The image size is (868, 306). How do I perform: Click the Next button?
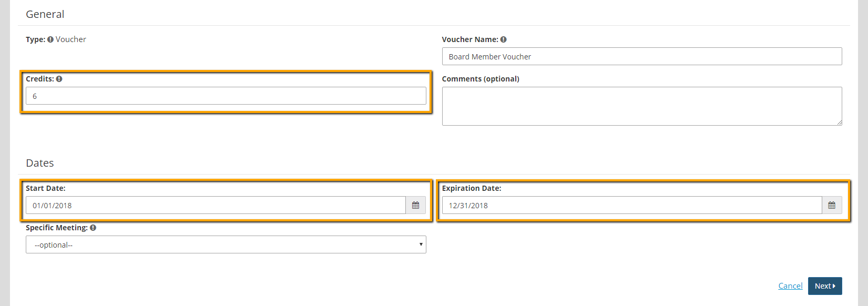click(x=825, y=286)
